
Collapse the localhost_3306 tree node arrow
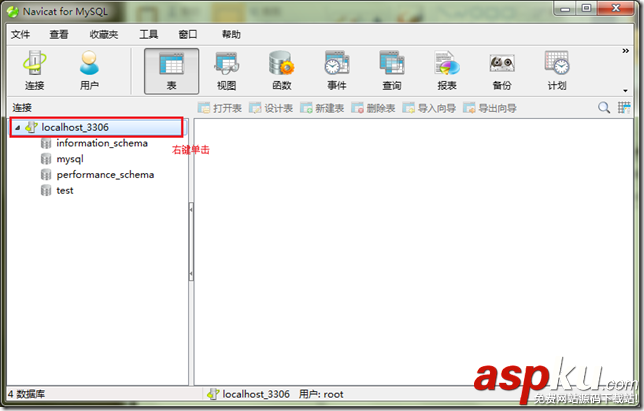point(18,128)
